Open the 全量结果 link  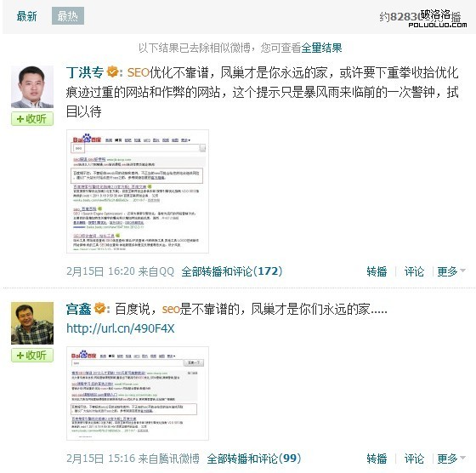pyautogui.click(x=321, y=48)
